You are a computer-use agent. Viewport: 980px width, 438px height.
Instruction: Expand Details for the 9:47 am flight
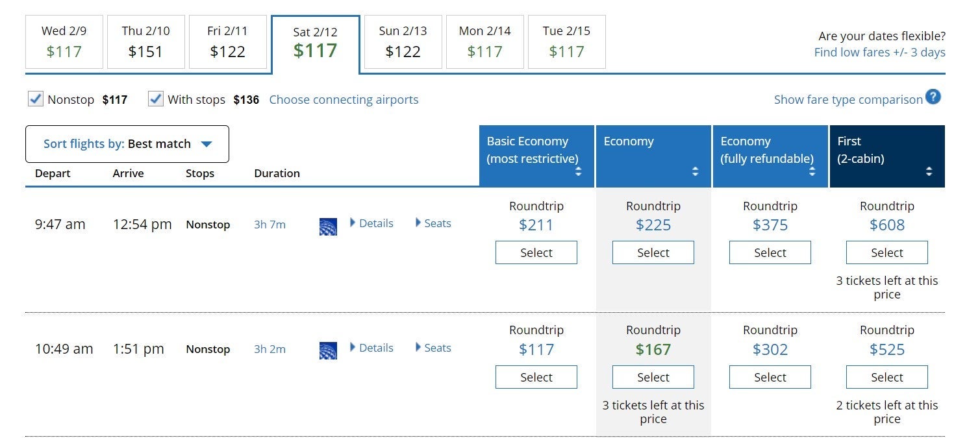point(371,223)
